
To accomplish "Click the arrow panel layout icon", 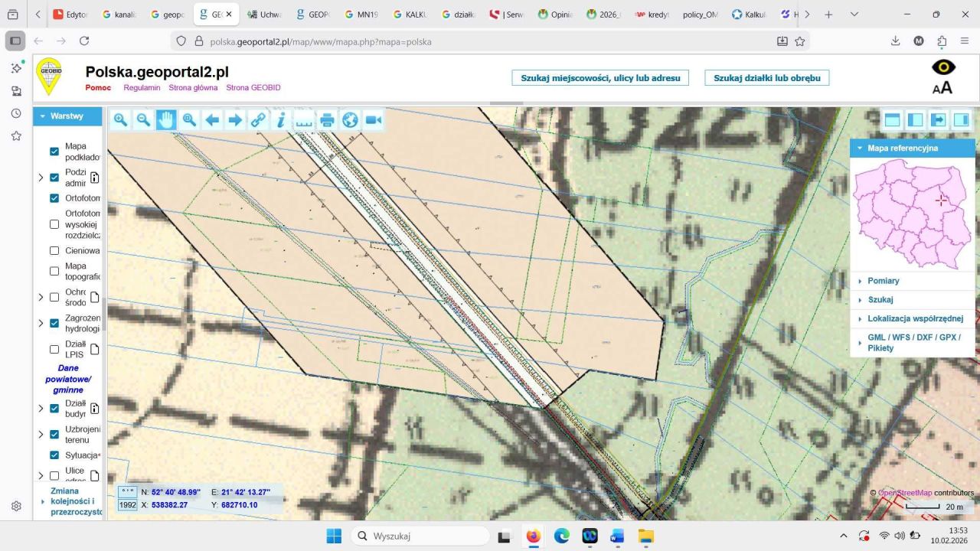I will tap(938, 119).
